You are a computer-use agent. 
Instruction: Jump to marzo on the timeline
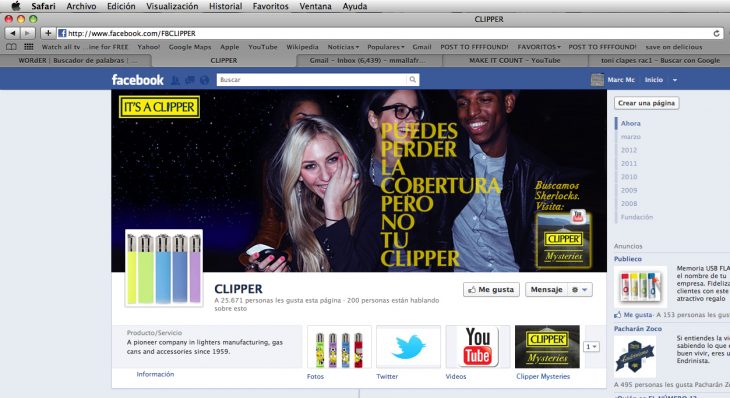tap(630, 137)
